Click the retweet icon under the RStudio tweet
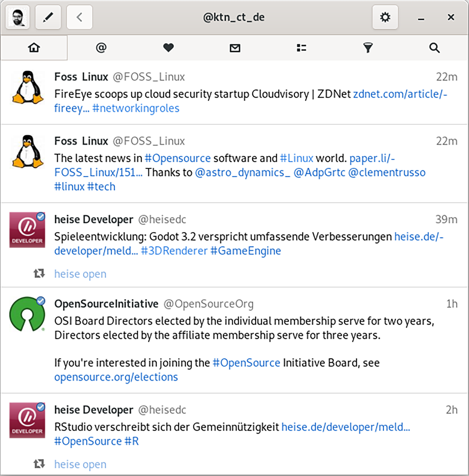469x476 pixels. [39, 464]
